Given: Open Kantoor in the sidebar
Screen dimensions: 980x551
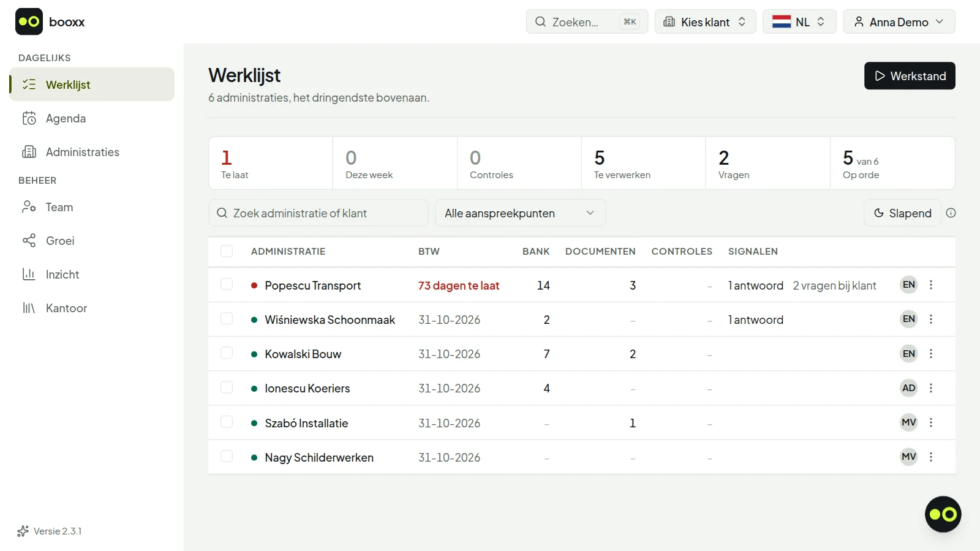Looking at the screenshot, I should click(x=92, y=308).
